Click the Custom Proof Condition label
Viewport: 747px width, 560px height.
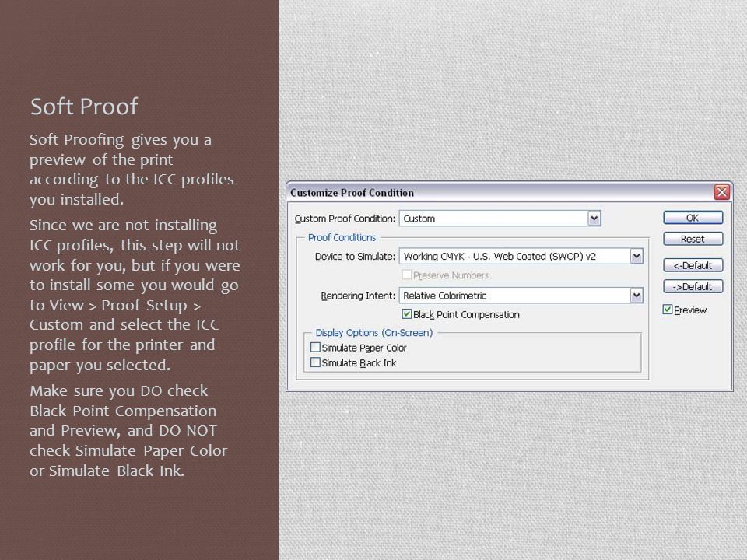point(345,219)
